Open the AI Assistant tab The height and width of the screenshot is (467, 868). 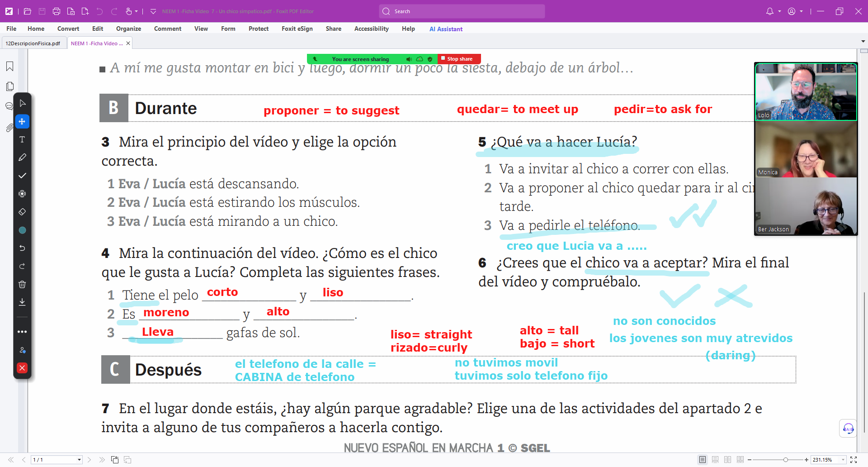(446, 29)
